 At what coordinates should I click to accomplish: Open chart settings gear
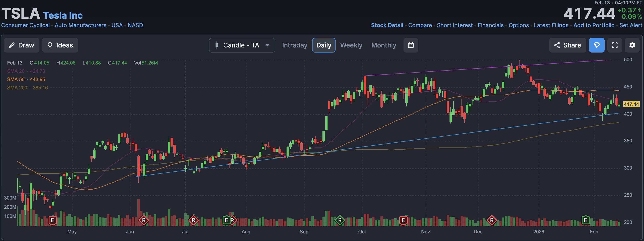pyautogui.click(x=632, y=45)
